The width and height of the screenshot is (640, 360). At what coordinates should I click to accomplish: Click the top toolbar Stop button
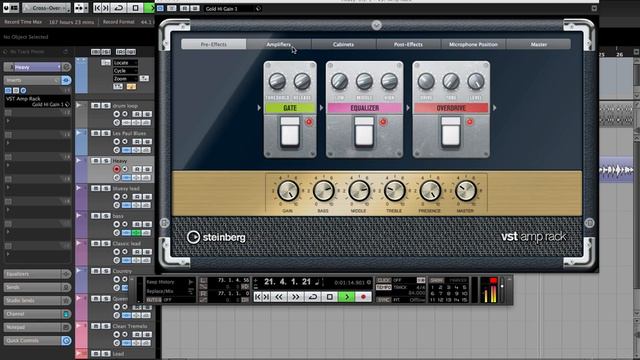click(136, 8)
